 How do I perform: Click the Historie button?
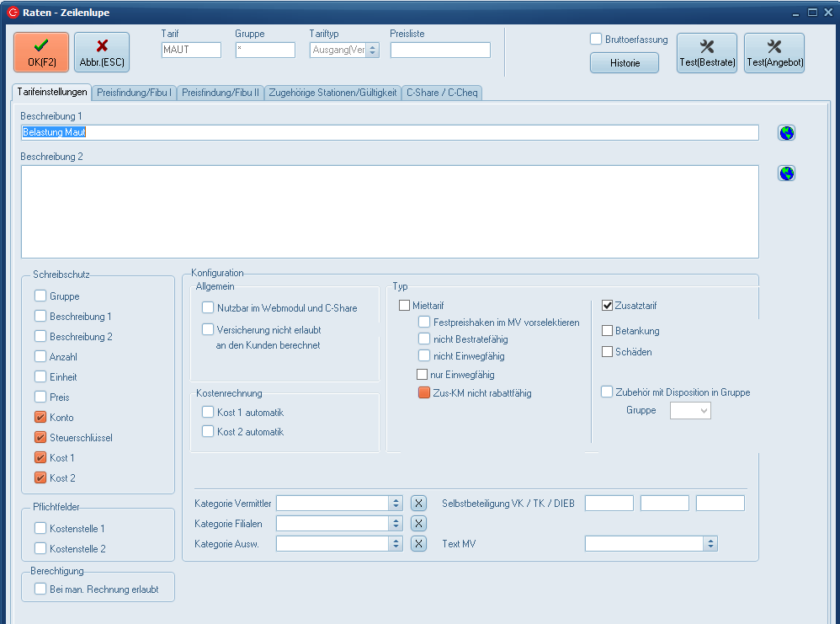point(624,63)
